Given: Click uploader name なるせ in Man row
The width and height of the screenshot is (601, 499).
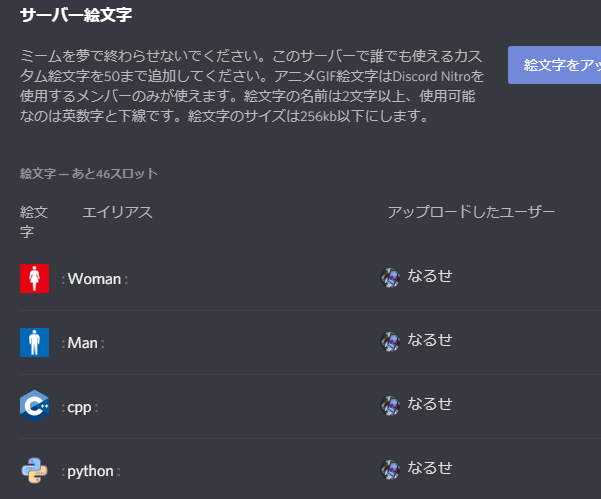Looking at the screenshot, I should [430, 340].
